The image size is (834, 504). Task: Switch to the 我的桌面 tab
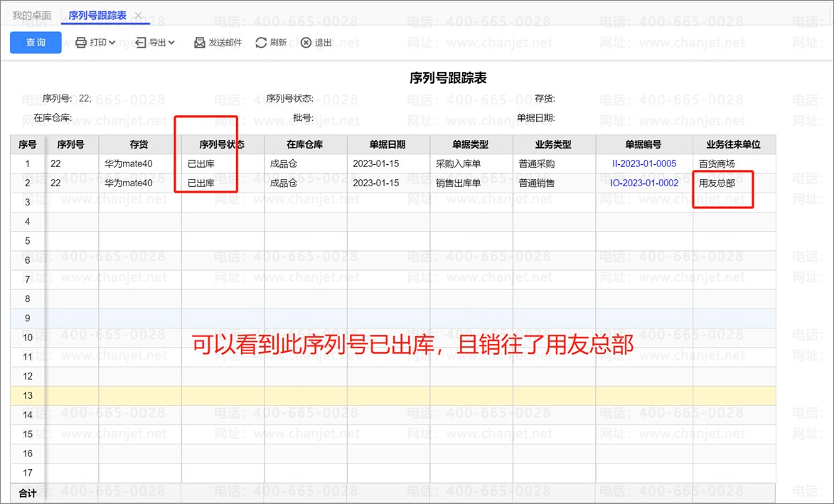coord(32,16)
